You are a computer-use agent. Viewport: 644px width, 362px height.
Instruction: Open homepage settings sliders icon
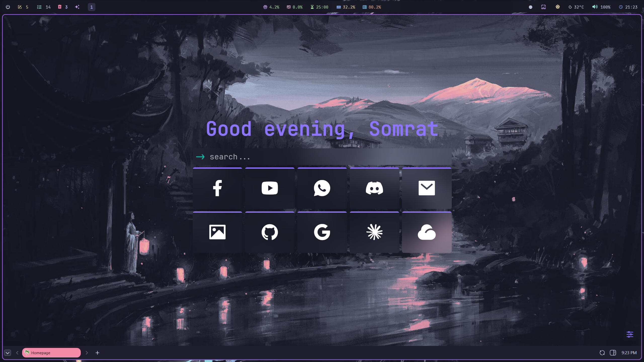630,334
